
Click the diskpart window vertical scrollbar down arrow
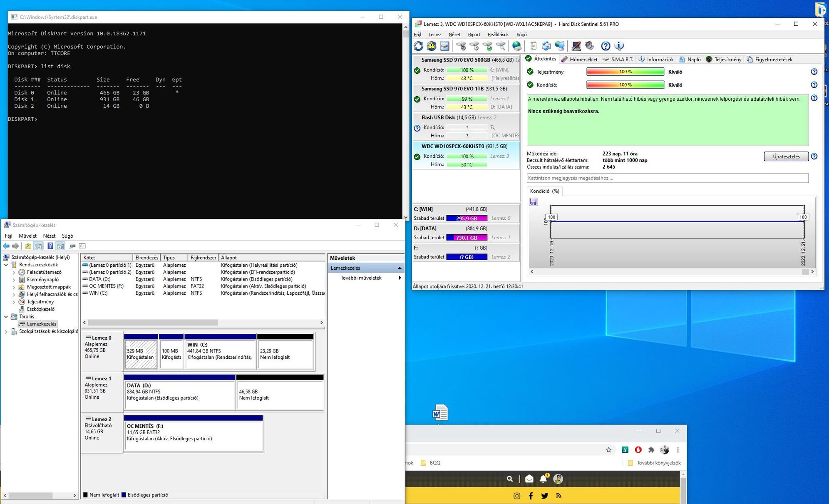pos(406,217)
